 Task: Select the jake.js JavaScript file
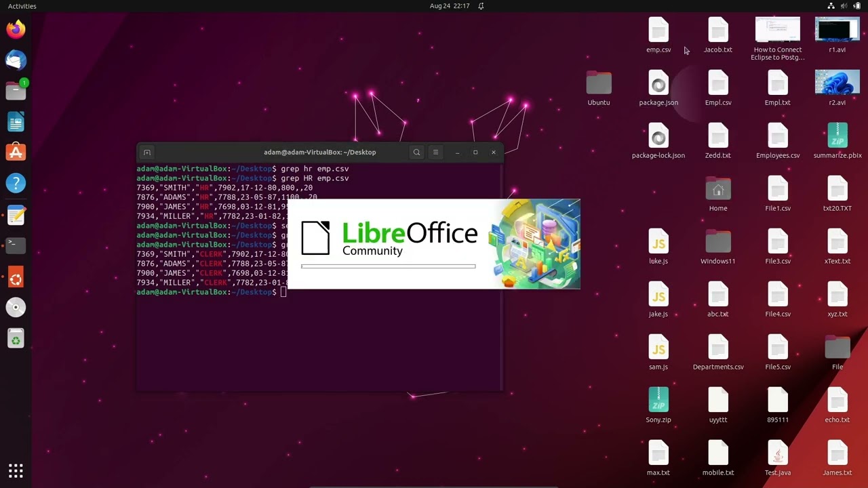click(658, 300)
